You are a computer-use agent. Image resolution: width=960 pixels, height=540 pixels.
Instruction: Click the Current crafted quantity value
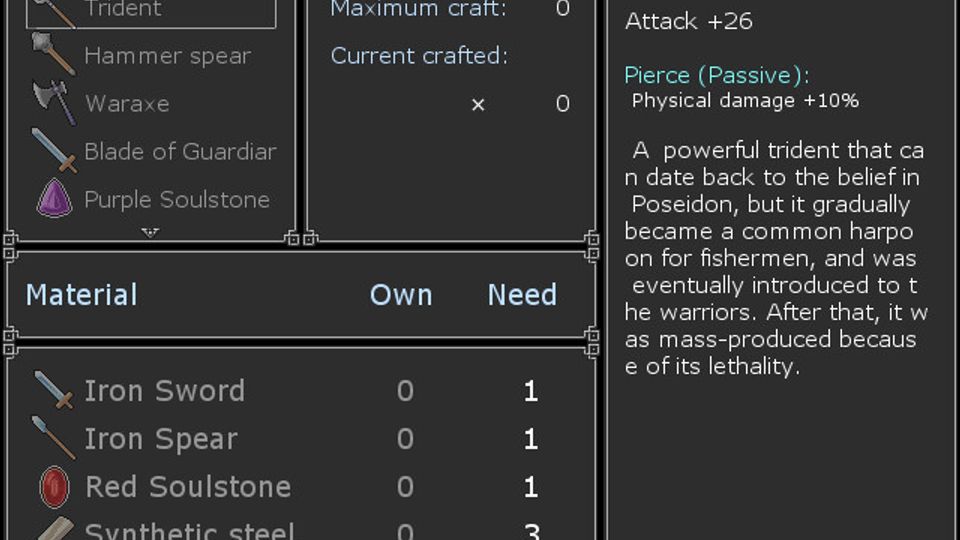[x=562, y=103]
